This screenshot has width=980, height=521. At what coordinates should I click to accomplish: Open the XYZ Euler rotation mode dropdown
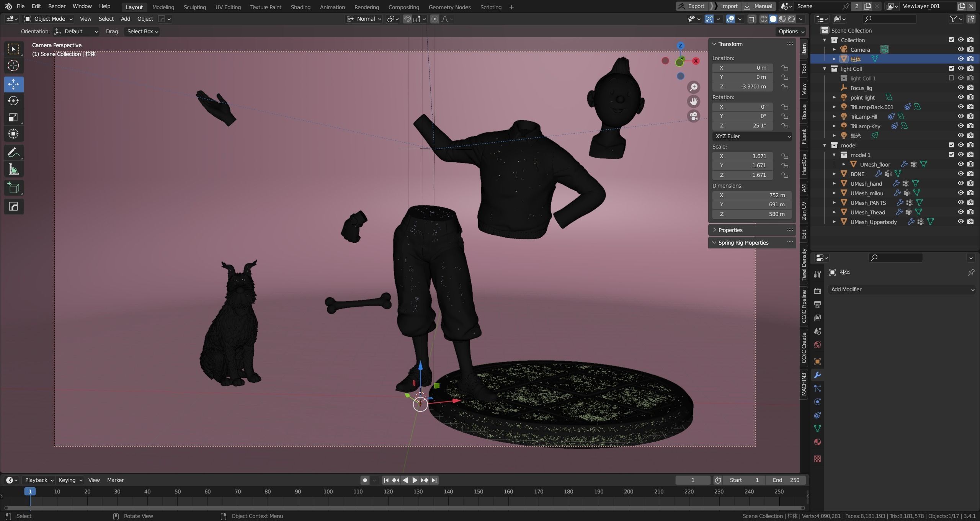click(752, 136)
